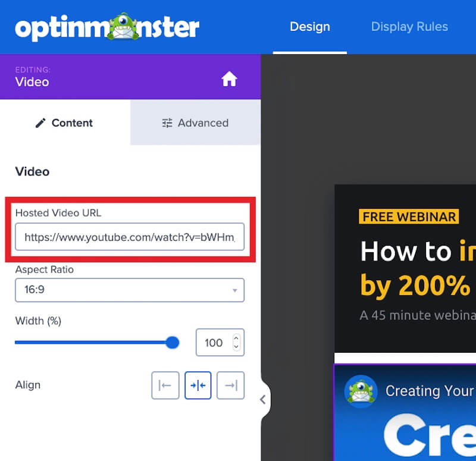Switch to Display Rules tab
This screenshot has width=476, height=461.
click(409, 27)
